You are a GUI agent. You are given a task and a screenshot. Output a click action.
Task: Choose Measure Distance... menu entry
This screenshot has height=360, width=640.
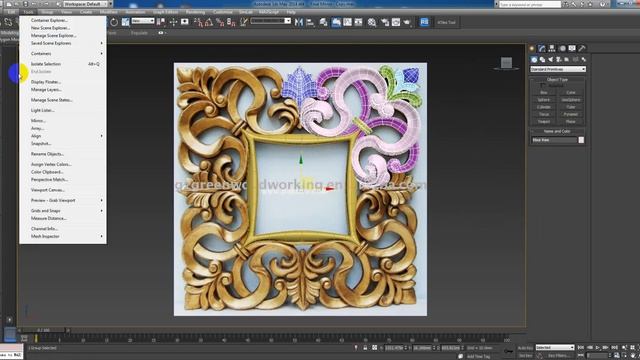pyautogui.click(x=63, y=218)
